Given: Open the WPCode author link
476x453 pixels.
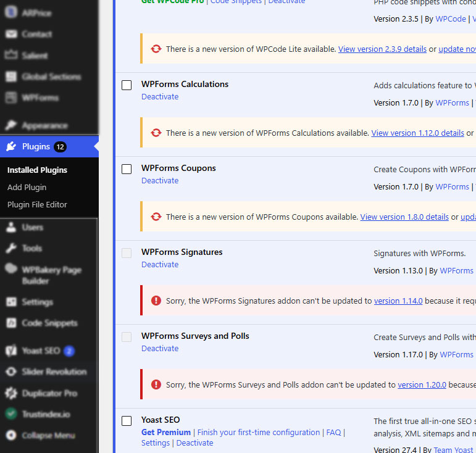Looking at the screenshot, I should [451, 19].
